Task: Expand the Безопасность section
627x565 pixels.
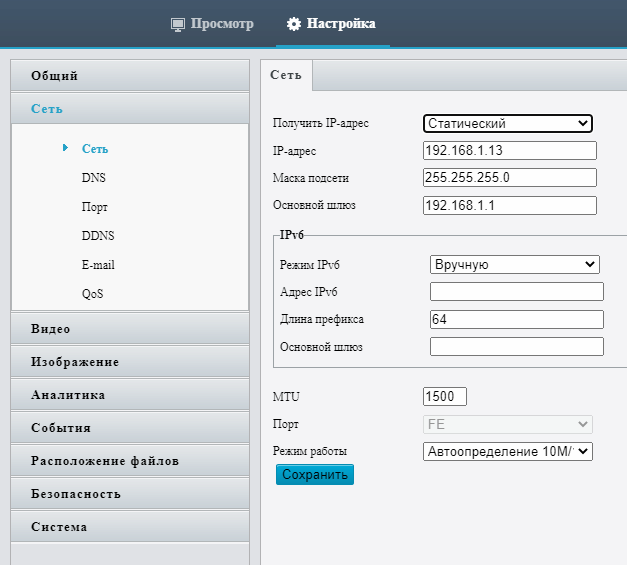Action: [x=130, y=494]
